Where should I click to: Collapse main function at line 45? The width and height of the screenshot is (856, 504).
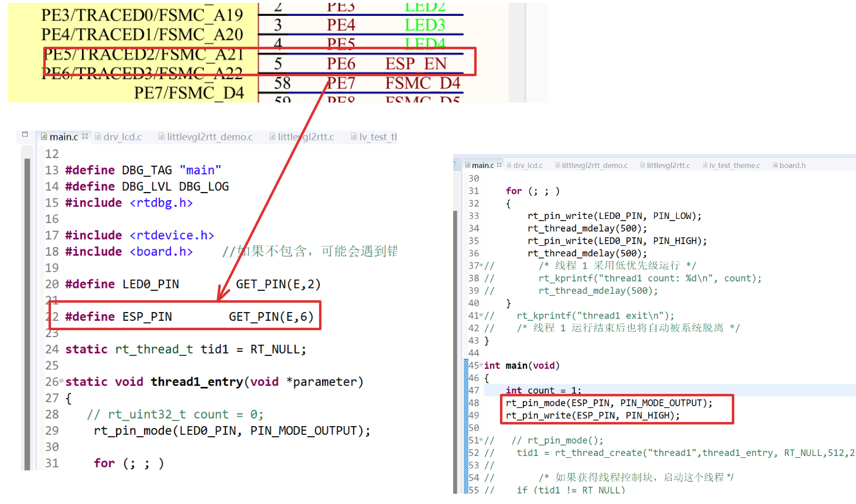click(481, 365)
